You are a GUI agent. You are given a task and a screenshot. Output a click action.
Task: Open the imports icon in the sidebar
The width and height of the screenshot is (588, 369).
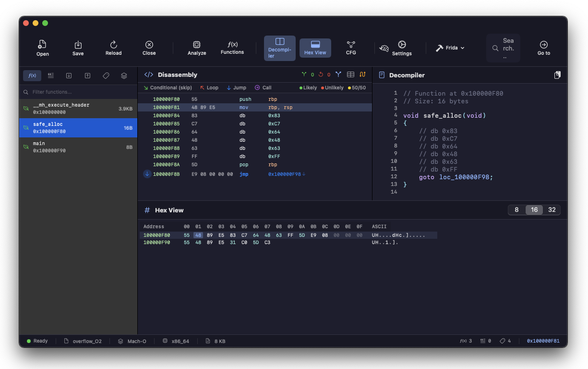pos(69,75)
